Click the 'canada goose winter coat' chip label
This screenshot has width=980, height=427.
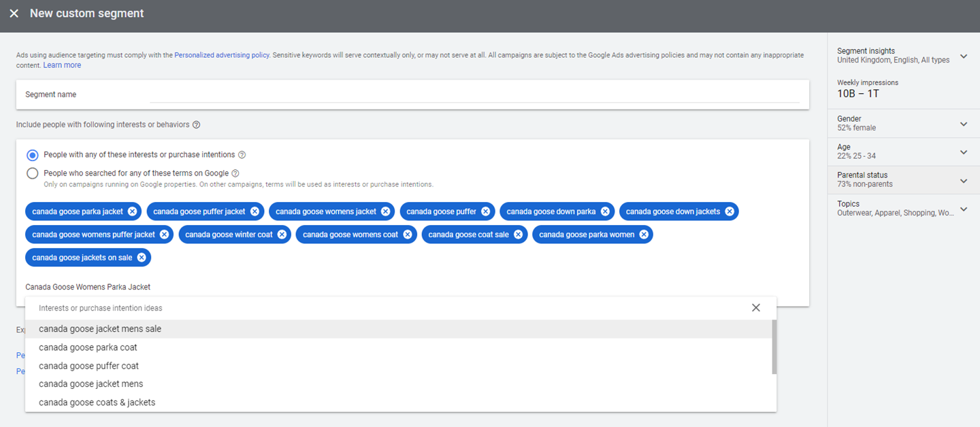point(229,235)
